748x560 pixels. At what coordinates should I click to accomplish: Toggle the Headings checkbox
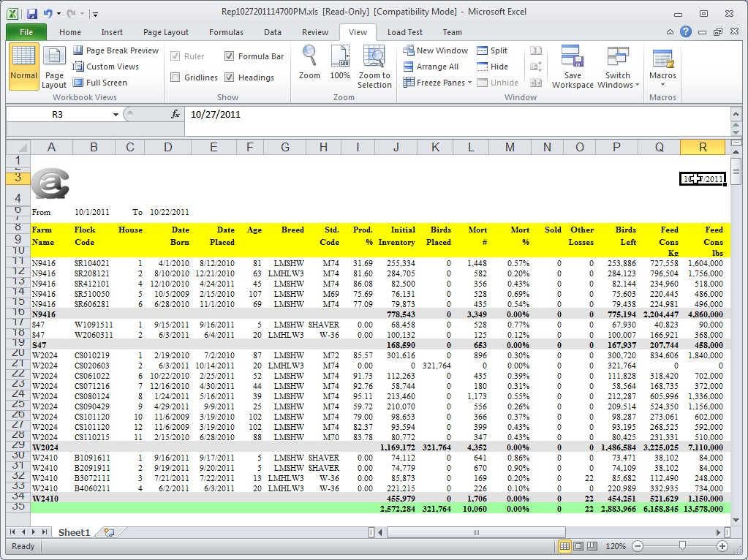tap(229, 77)
